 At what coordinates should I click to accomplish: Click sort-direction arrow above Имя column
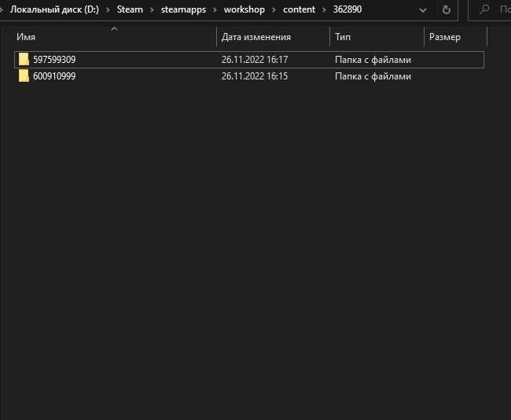(x=115, y=29)
